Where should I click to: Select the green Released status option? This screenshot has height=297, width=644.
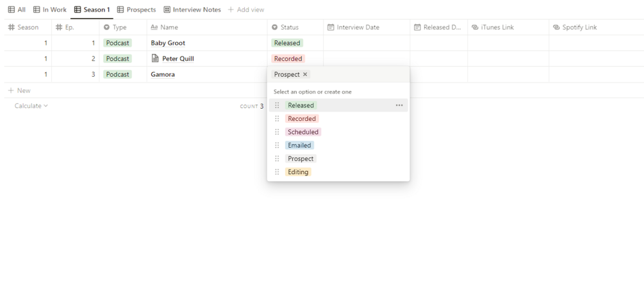click(x=301, y=106)
